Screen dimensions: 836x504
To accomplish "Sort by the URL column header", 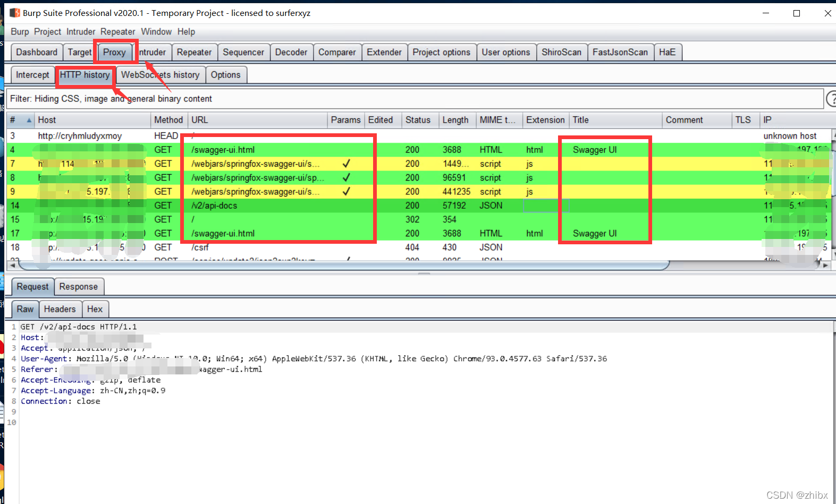I will pos(257,120).
